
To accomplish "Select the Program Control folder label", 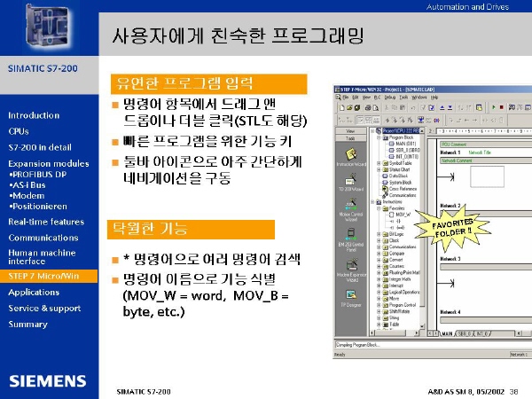I will pyautogui.click(x=403, y=305).
